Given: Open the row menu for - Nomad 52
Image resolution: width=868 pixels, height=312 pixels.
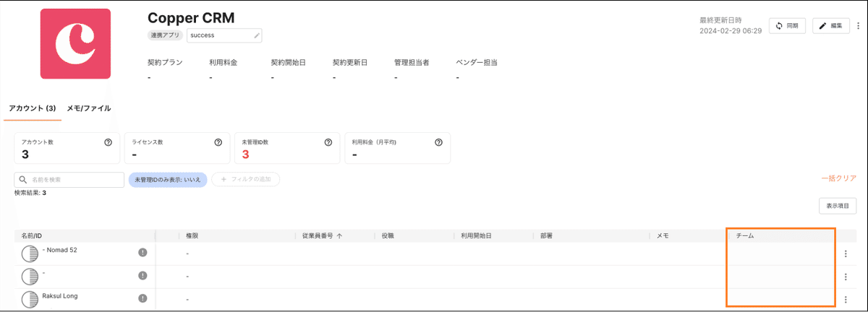Looking at the screenshot, I should pos(846,253).
